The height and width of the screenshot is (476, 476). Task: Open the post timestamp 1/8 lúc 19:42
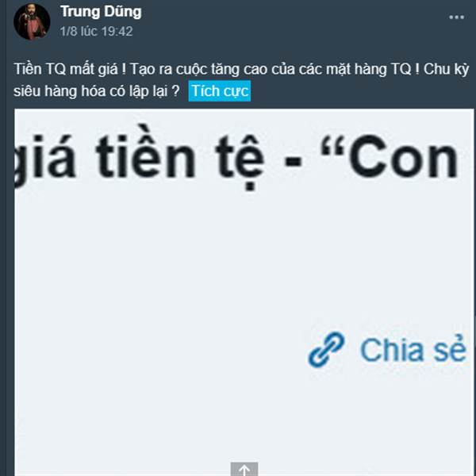[x=96, y=31]
